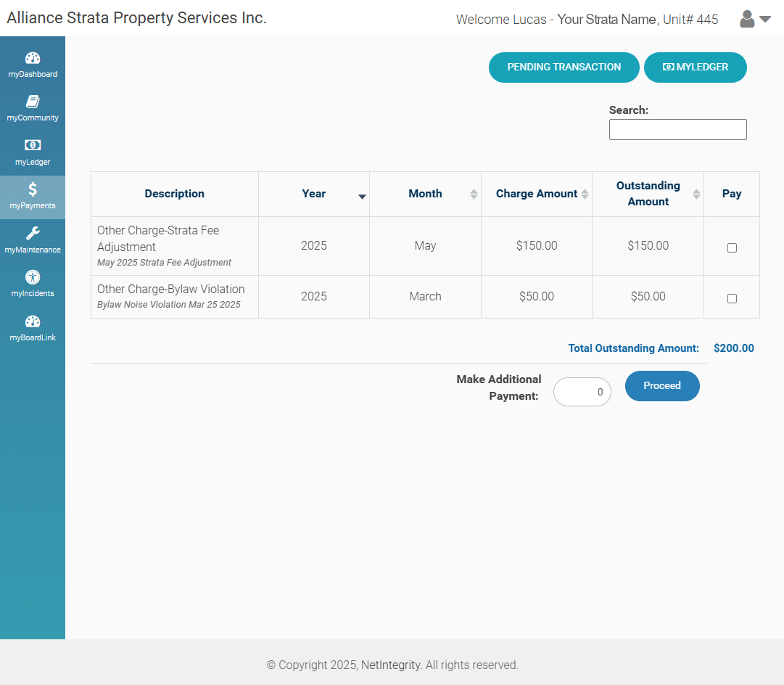Screen dimensions: 784x685
Task: Click inside the Search field
Action: 677,129
